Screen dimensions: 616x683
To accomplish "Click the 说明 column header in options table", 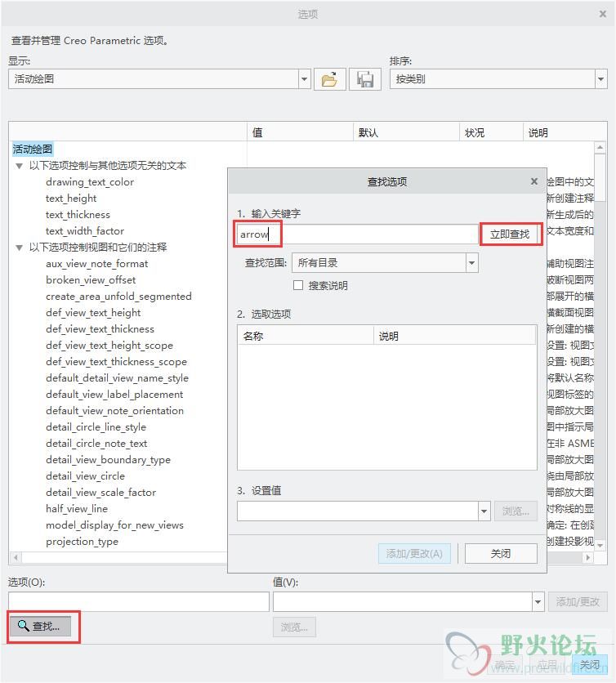I will coord(565,132).
